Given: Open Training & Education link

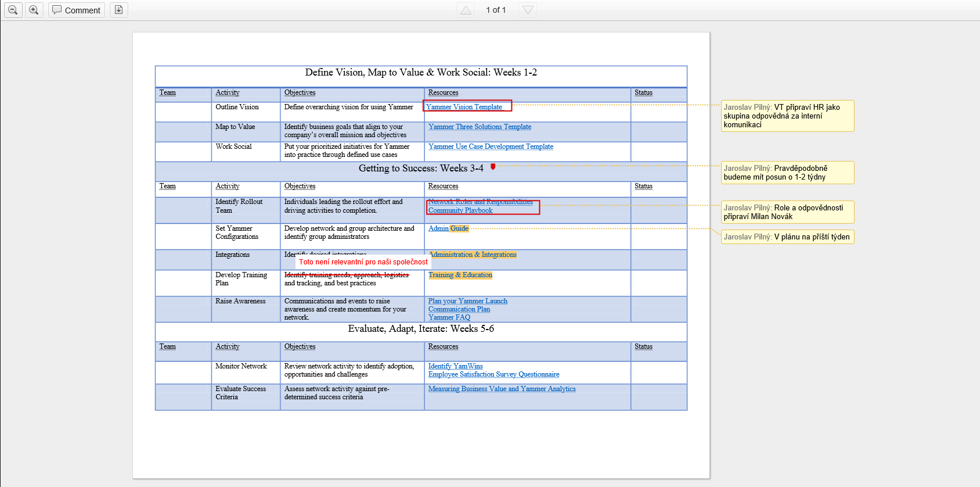Looking at the screenshot, I should pyautogui.click(x=460, y=275).
